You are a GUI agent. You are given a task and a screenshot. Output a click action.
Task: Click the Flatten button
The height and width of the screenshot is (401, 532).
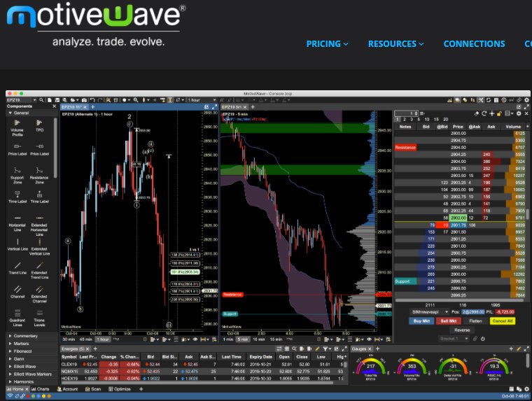(x=475, y=321)
